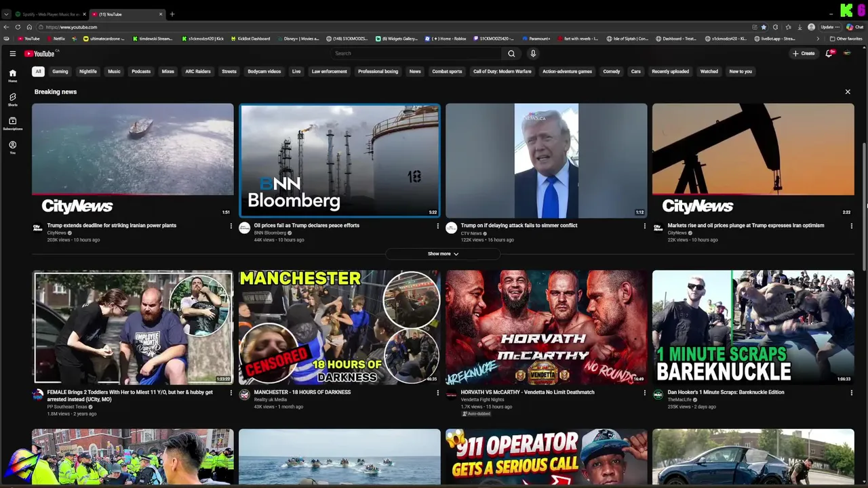Click the YouTube logo
Image resolution: width=868 pixels, height=488 pixels.
[x=39, y=54]
